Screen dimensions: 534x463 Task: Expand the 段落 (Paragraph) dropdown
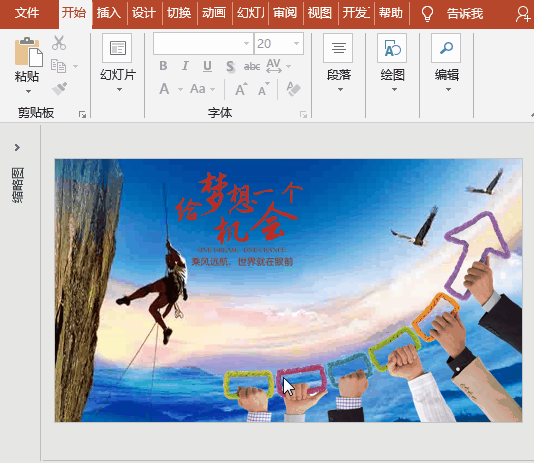pos(340,90)
